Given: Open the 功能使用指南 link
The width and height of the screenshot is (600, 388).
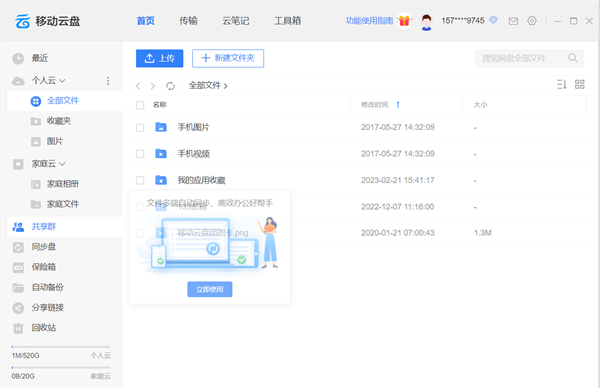Looking at the screenshot, I should 369,21.
